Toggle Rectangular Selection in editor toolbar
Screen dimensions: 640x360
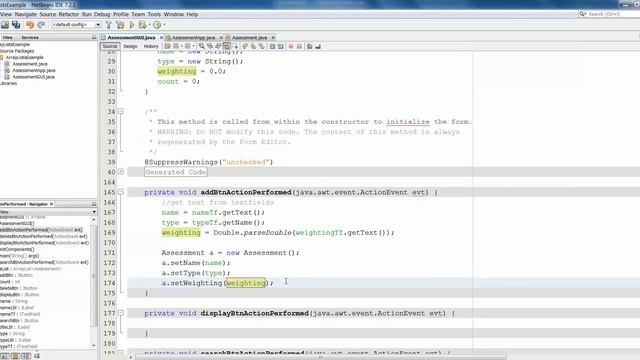(x=235, y=46)
